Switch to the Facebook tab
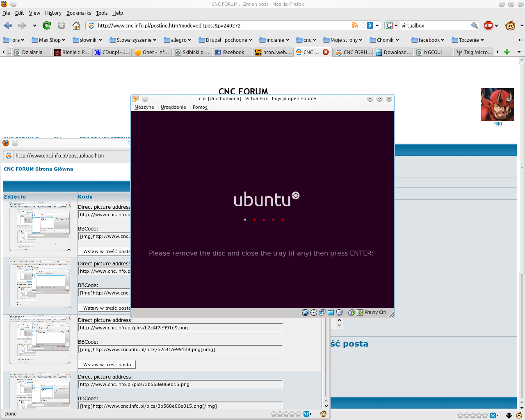This screenshot has height=420, width=525. [233, 52]
